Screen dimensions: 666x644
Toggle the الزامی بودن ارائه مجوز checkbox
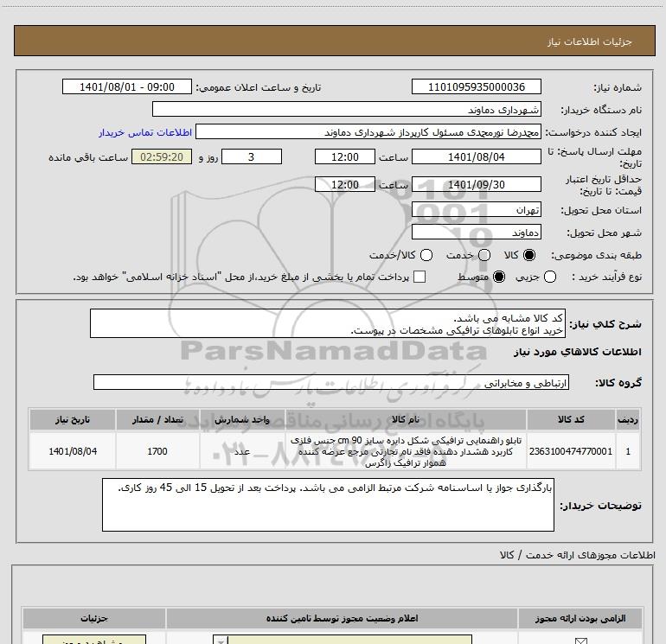(x=580, y=641)
